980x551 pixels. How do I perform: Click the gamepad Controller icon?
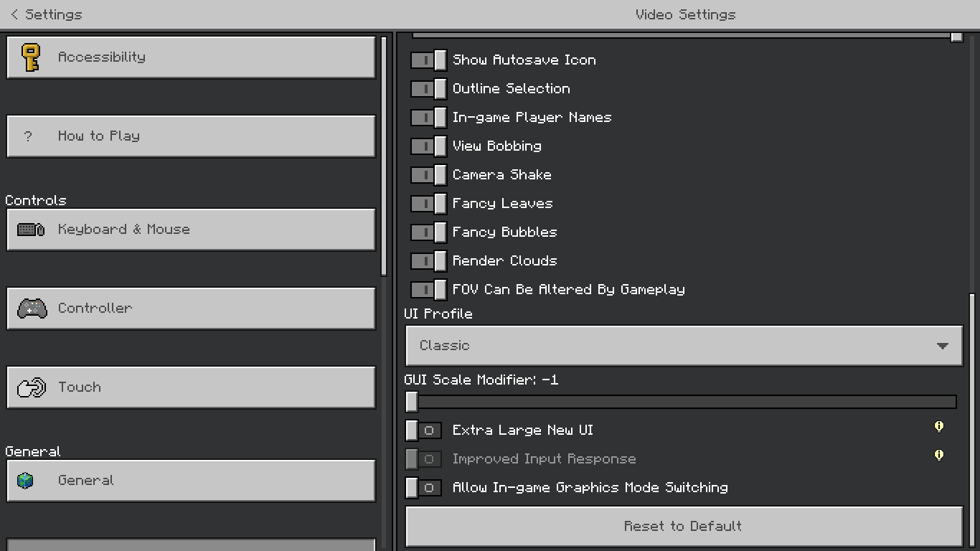[32, 309]
